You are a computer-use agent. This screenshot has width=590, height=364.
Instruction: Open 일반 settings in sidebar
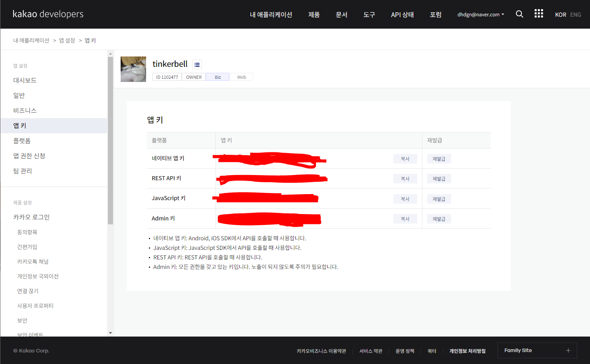click(19, 95)
